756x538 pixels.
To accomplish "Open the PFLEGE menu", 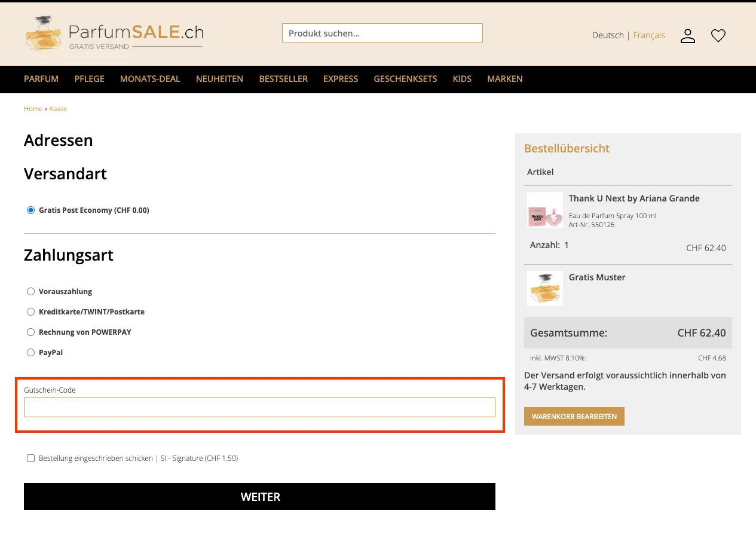I will (90, 79).
